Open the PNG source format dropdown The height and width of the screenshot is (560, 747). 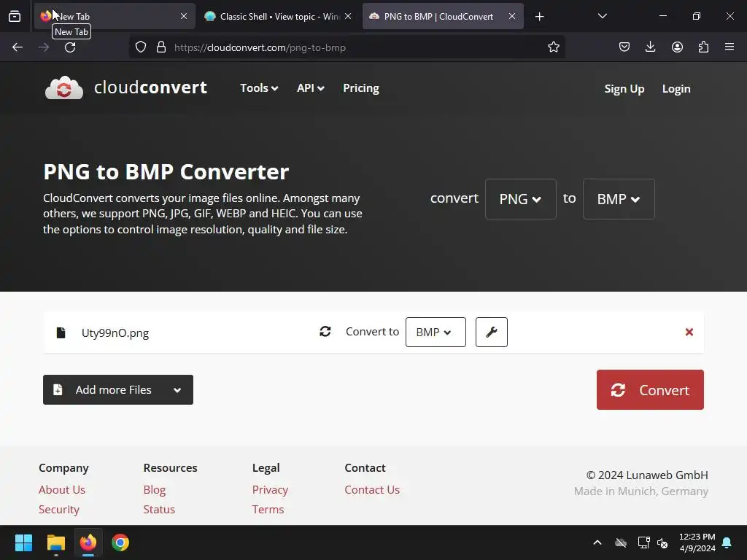pyautogui.click(x=520, y=199)
